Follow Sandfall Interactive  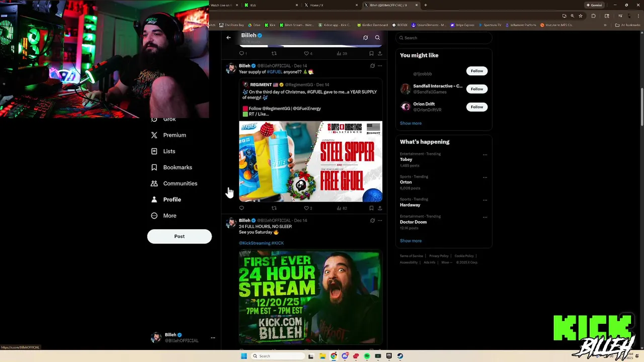coord(477,89)
